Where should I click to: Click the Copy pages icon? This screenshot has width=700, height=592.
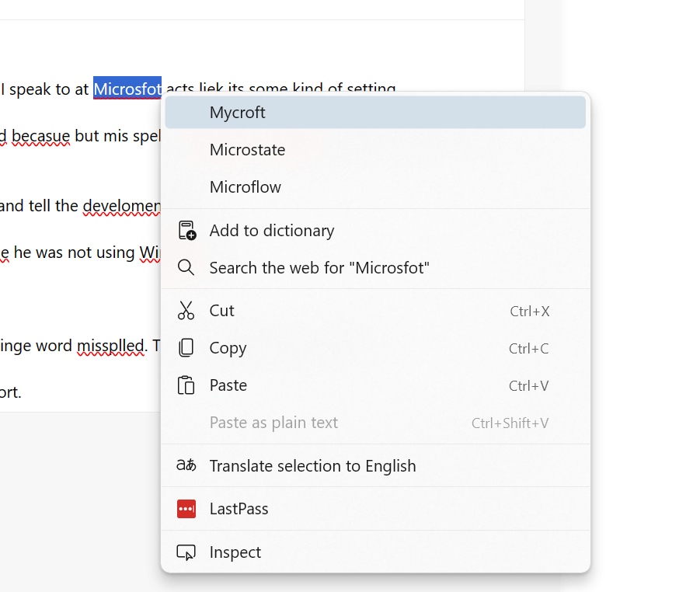pos(186,348)
